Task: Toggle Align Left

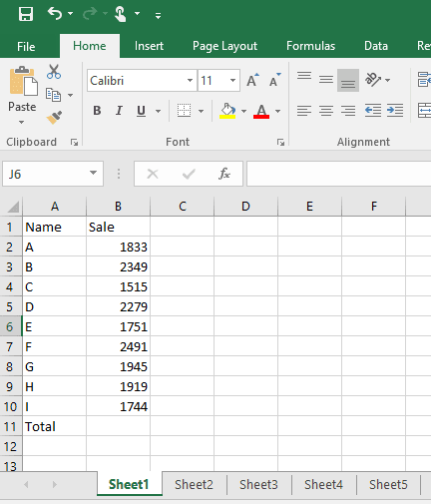Action: [x=304, y=111]
